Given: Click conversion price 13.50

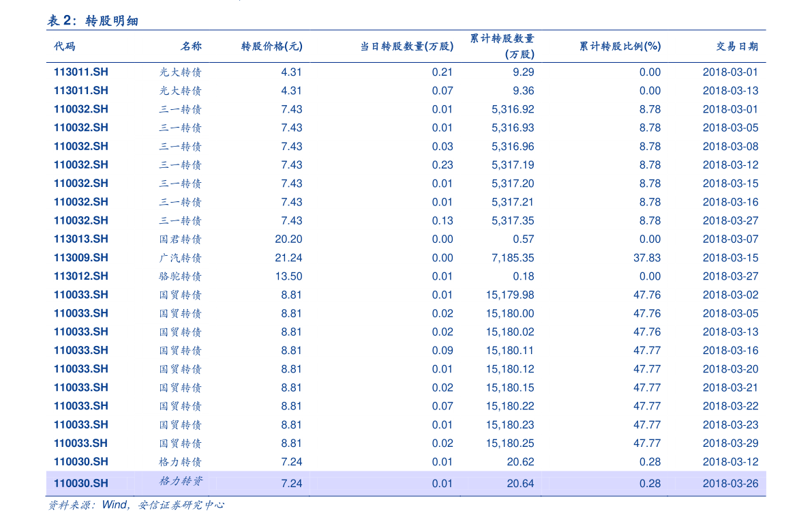Looking at the screenshot, I should (x=288, y=276).
